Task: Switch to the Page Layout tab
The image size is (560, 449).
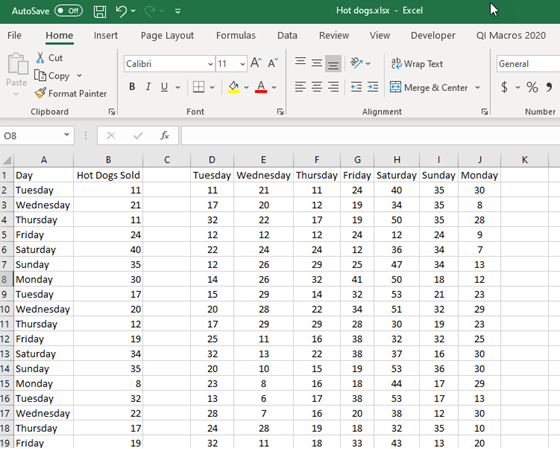Action: (x=167, y=35)
